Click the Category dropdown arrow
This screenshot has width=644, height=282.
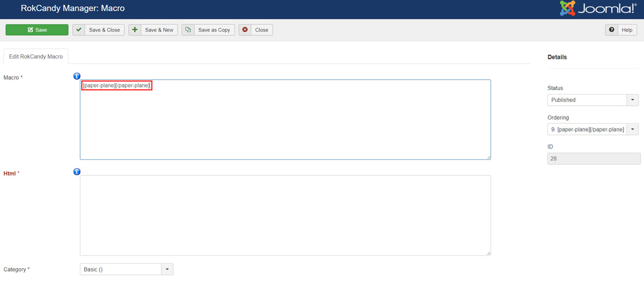(x=167, y=269)
